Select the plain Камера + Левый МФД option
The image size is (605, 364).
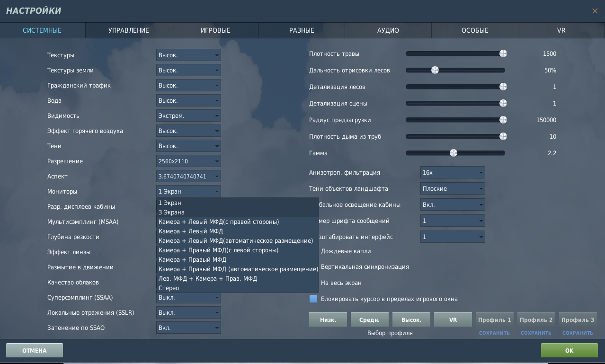238,231
